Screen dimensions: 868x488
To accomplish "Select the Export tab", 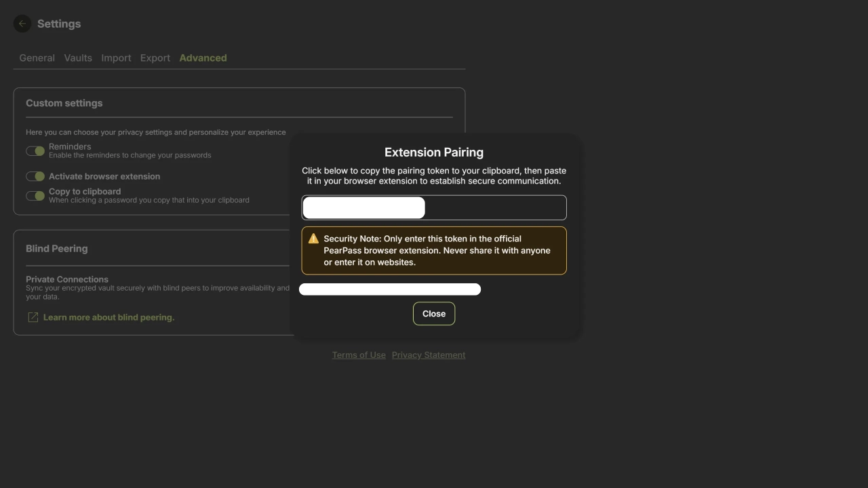I will click(155, 58).
